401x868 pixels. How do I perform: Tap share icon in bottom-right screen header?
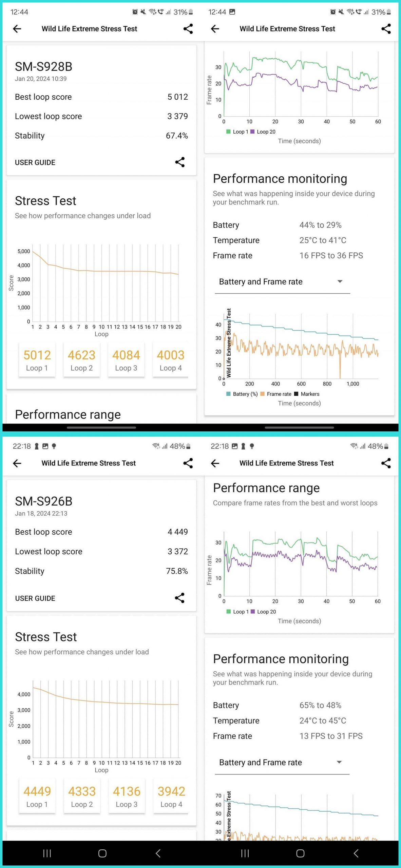(x=386, y=463)
